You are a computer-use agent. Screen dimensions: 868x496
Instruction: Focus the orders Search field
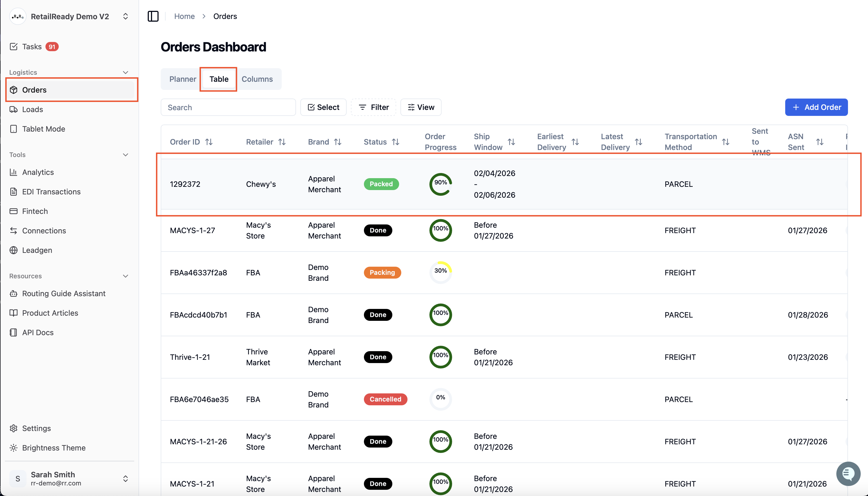[228, 107]
